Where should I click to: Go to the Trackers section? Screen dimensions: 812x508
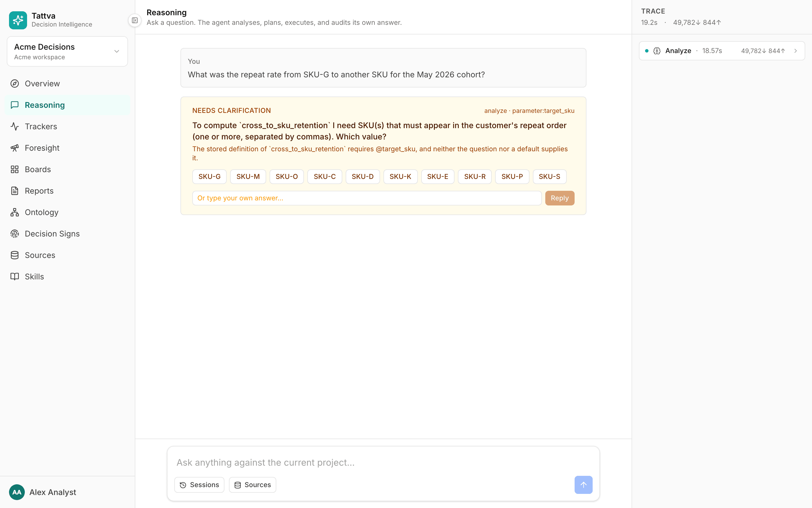coord(67,126)
